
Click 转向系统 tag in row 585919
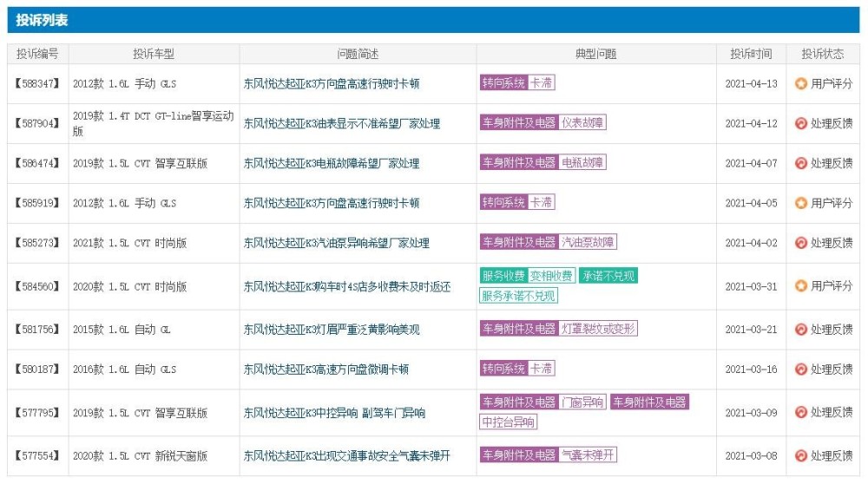(503, 202)
